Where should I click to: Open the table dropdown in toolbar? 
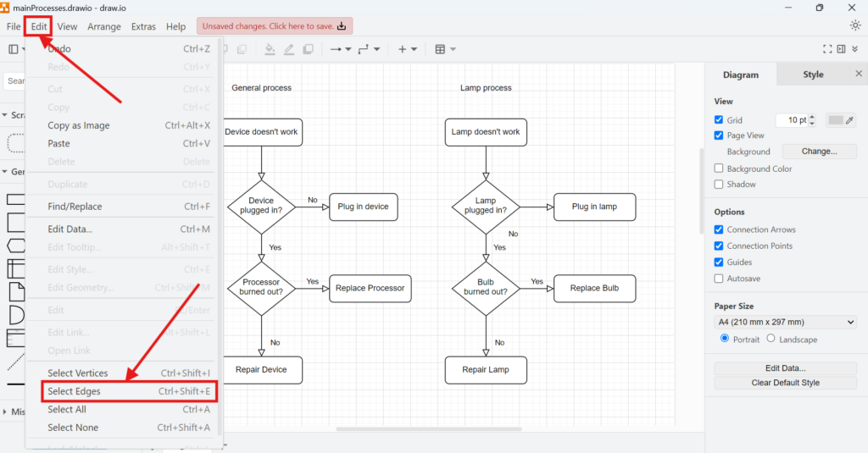pyautogui.click(x=445, y=50)
